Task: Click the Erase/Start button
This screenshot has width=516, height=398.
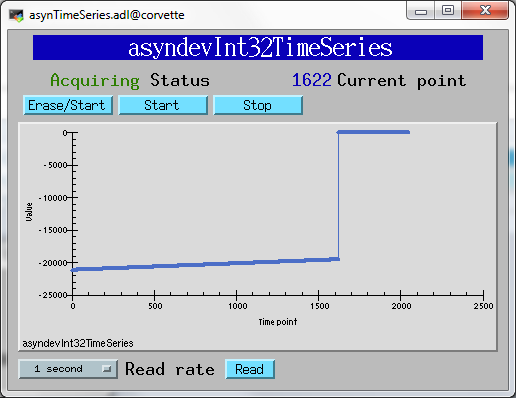Action: click(x=68, y=105)
